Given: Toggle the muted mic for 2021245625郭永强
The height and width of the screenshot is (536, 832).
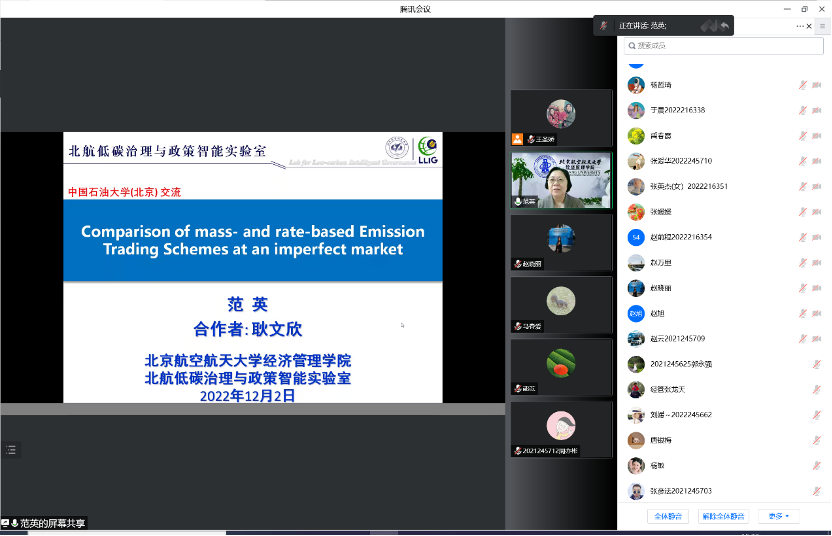Looking at the screenshot, I should pos(802,364).
